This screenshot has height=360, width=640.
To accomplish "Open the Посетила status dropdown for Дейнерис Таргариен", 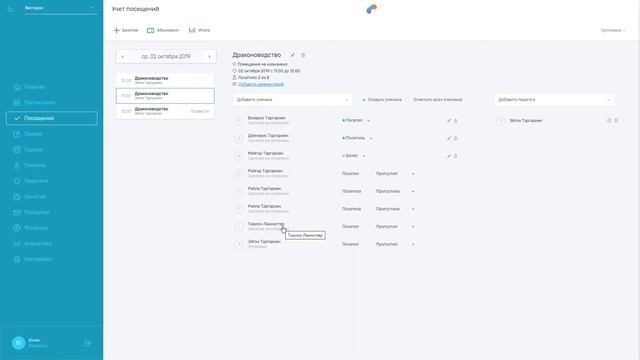I will 357,138.
